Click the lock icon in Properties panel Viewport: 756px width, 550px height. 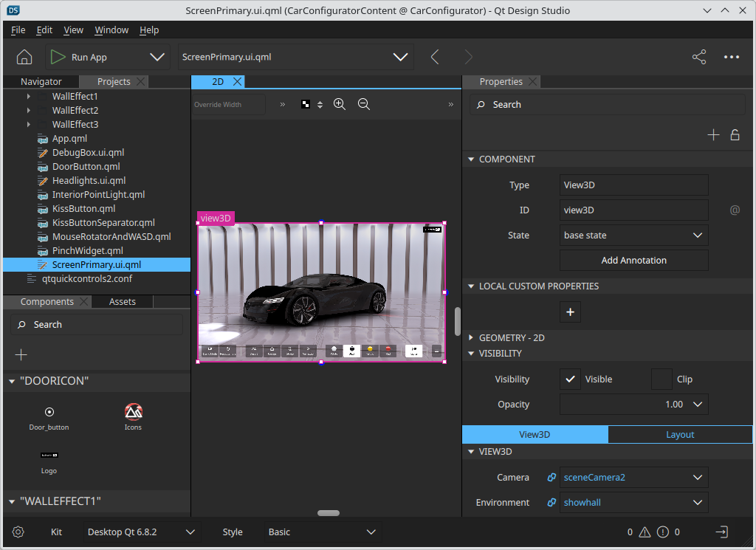click(x=735, y=135)
